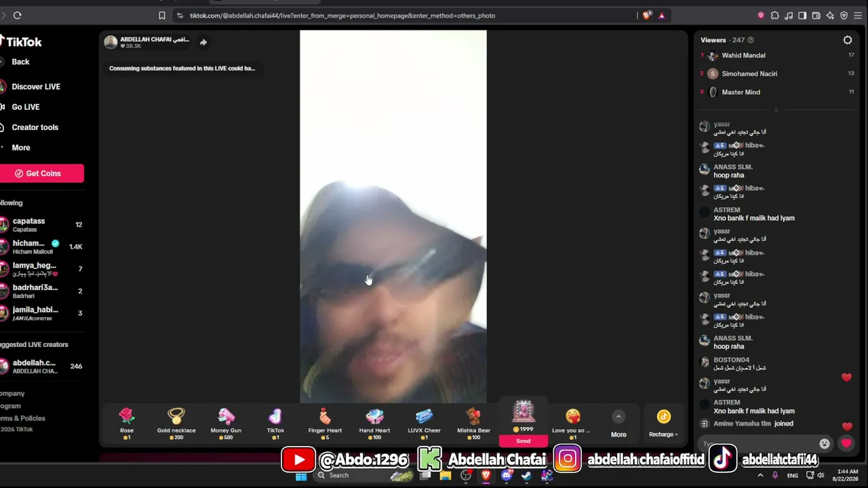868x488 pixels.
Task: Open Company footer link
Action: 12,393
